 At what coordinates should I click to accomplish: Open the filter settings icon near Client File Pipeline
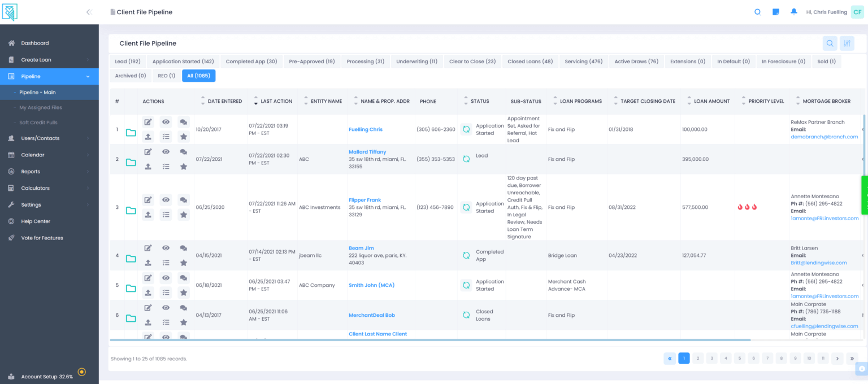coord(847,43)
